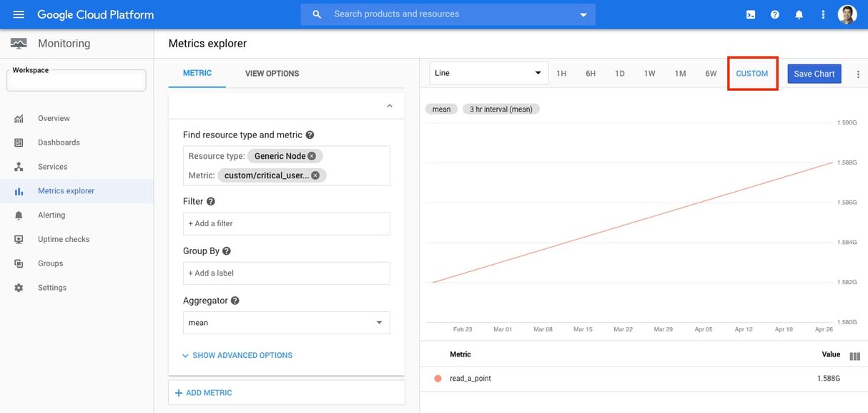
Task: Switch to the View Options tab
Action: pyautogui.click(x=272, y=73)
